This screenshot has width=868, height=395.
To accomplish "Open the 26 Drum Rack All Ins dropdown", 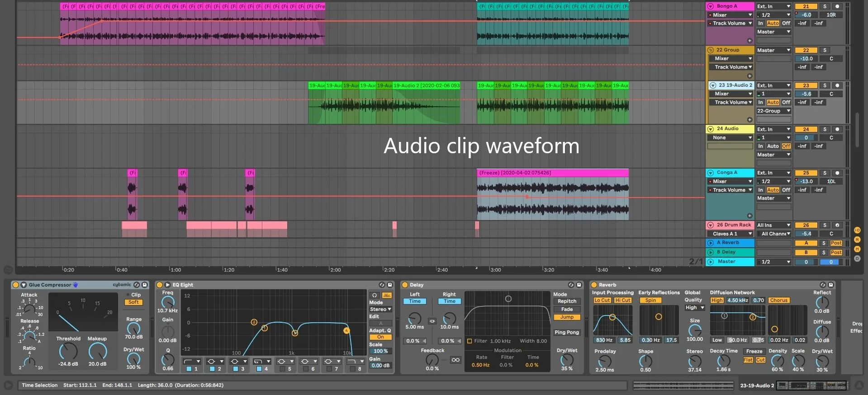I will [773, 226].
